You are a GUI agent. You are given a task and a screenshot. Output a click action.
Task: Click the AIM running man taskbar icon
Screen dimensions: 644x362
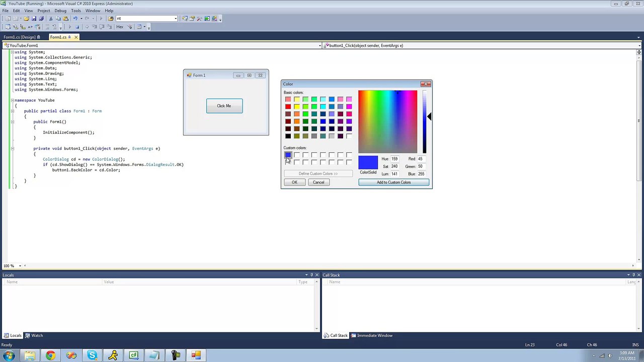113,355
